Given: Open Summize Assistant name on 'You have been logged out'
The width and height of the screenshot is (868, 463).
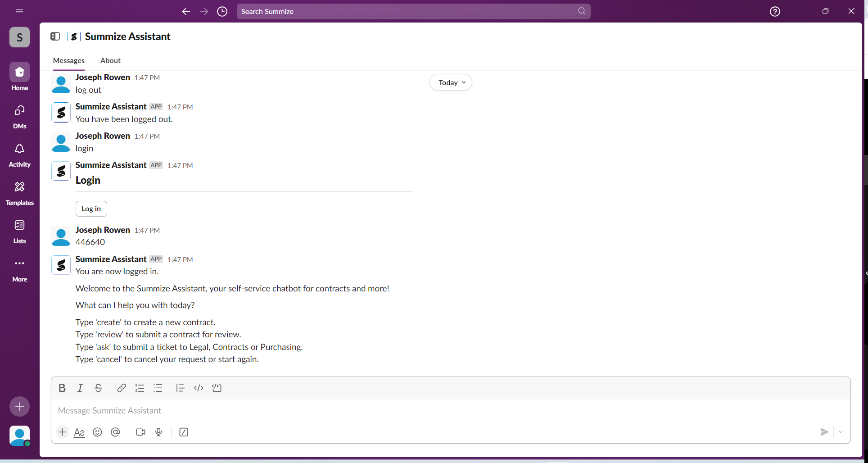Looking at the screenshot, I should click(x=111, y=107).
